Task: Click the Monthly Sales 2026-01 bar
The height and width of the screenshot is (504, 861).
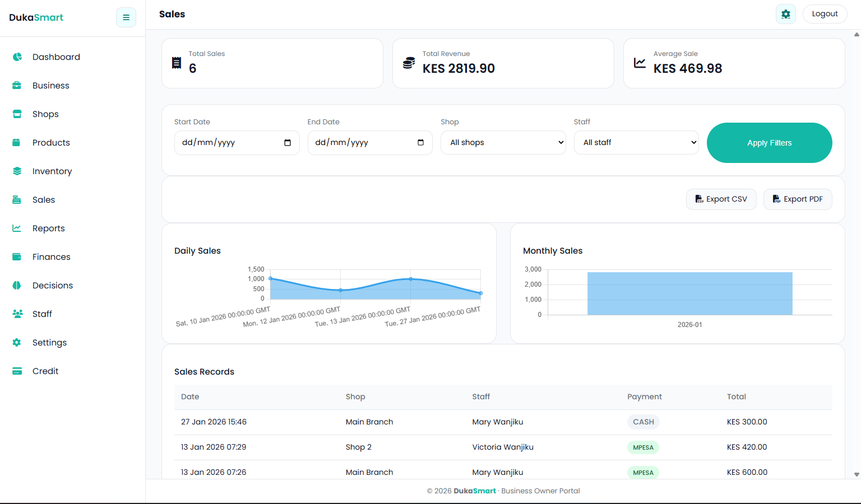Action: tap(689, 293)
